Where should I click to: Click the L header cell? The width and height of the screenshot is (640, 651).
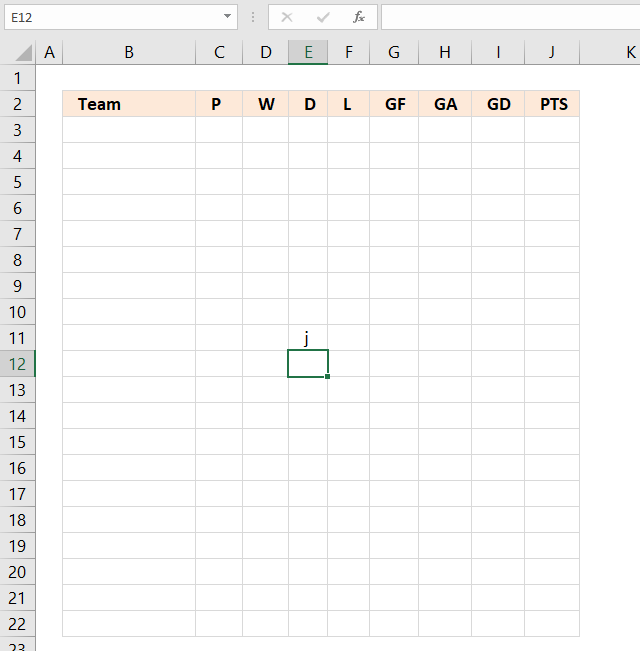click(x=349, y=104)
